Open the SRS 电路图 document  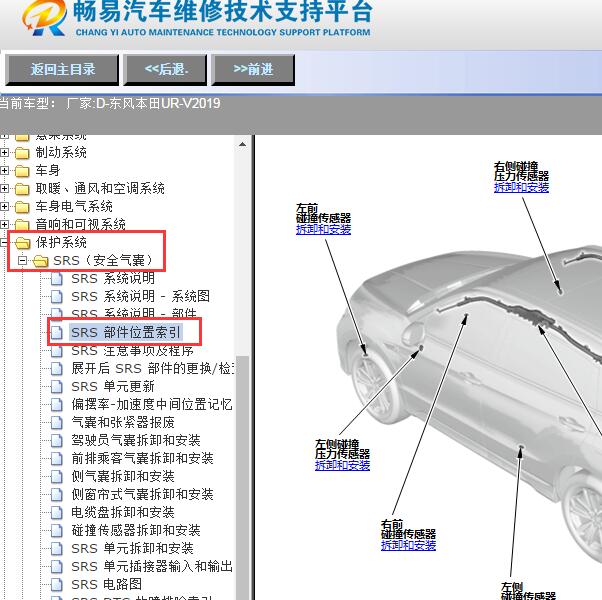[107, 585]
